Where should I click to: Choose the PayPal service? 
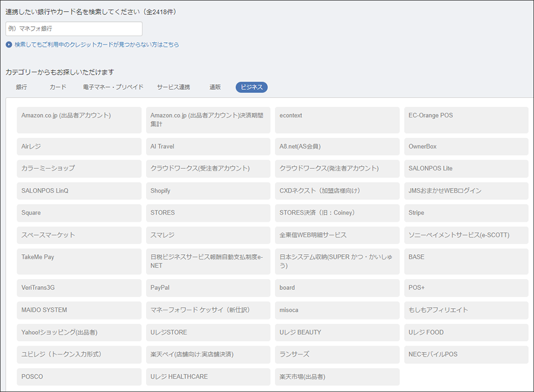click(x=208, y=288)
